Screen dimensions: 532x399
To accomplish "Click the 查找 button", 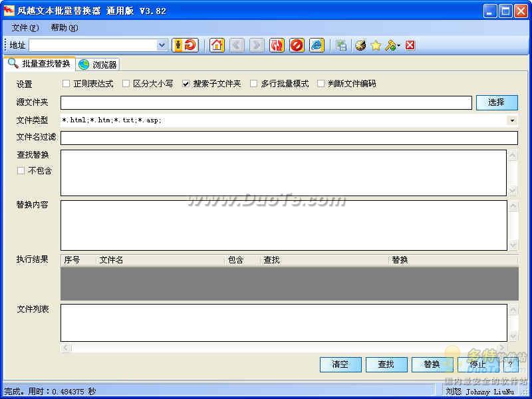I will pyautogui.click(x=386, y=364).
